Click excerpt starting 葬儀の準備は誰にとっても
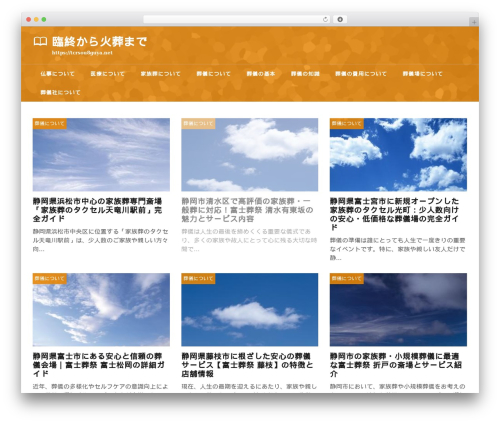Screen dimensions: 500x423 (398, 249)
